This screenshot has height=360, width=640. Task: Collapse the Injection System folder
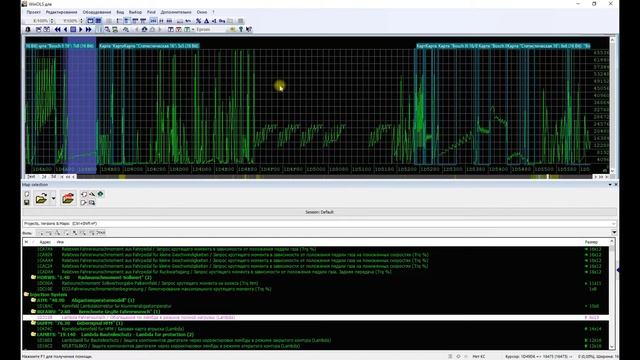(27, 294)
